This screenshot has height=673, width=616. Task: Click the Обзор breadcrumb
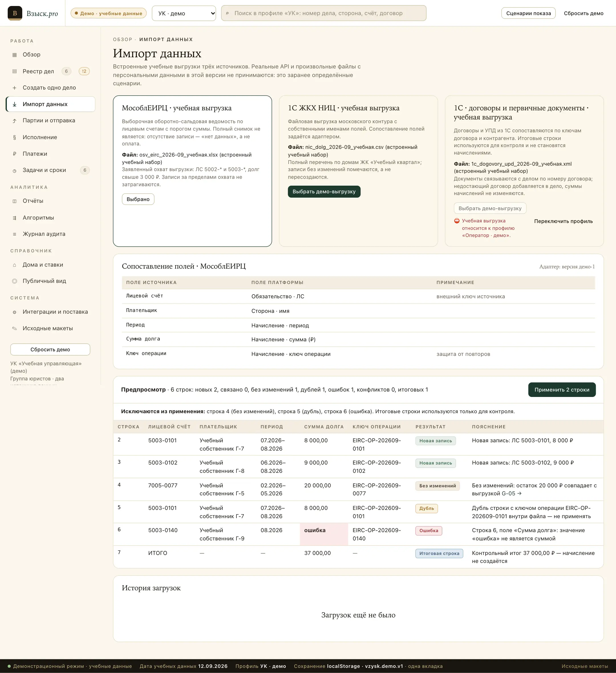pyautogui.click(x=123, y=39)
